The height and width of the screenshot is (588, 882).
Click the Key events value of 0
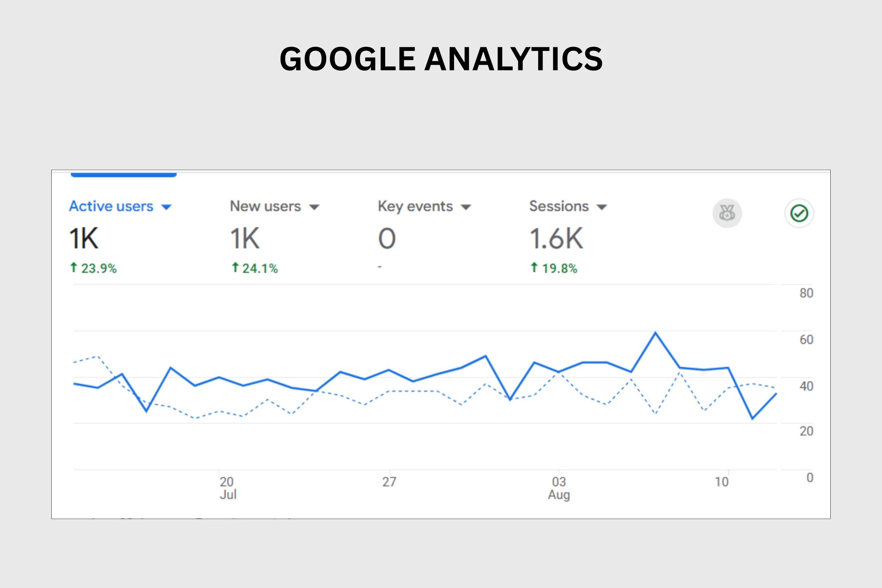387,238
